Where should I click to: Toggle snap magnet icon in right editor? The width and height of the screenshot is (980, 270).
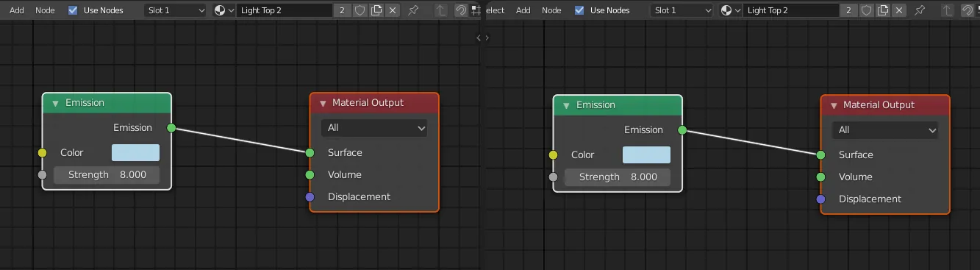[968, 10]
